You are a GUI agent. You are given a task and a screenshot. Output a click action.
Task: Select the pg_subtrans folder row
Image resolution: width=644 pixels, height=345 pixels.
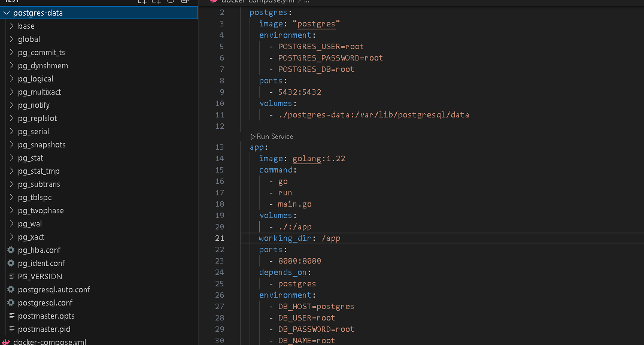[x=99, y=184]
